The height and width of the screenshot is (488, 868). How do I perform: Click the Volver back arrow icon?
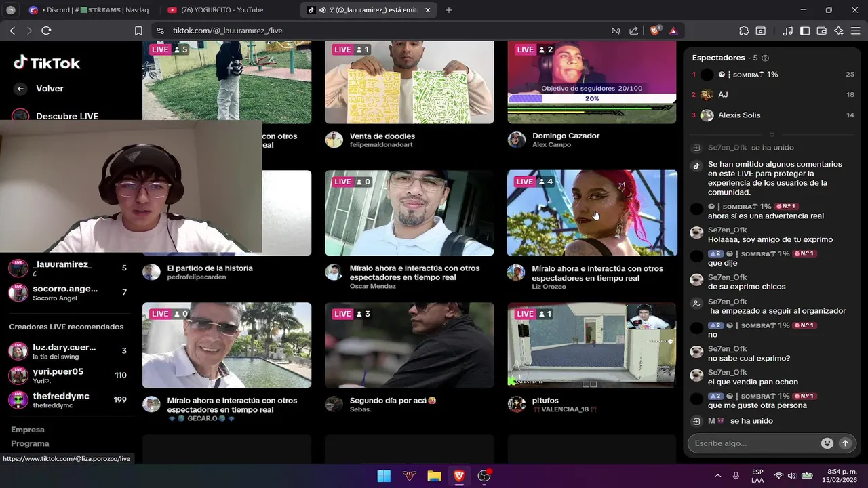click(20, 89)
